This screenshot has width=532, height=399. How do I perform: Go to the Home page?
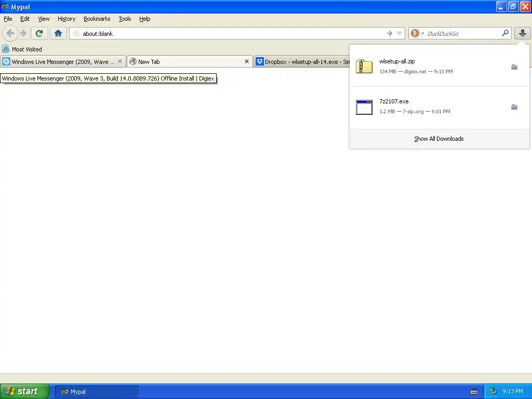[x=58, y=33]
